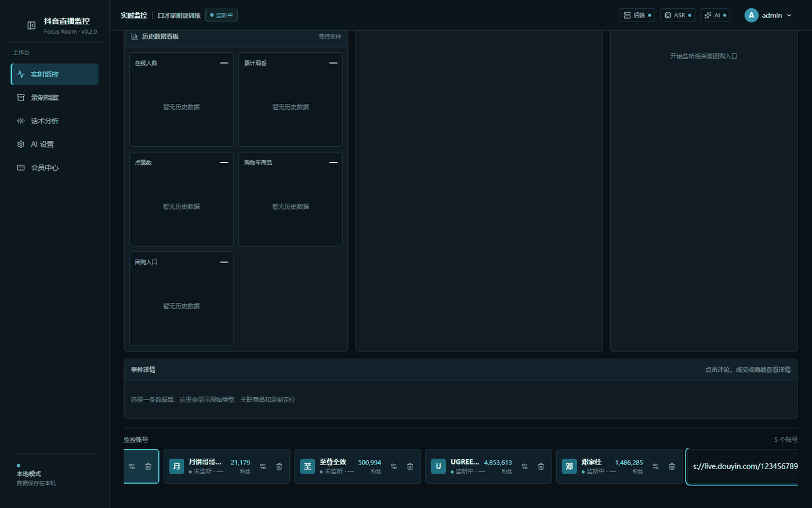This screenshot has width=812, height=508.
Task: Delete the 月饼哥哥 account
Action: [279, 466]
